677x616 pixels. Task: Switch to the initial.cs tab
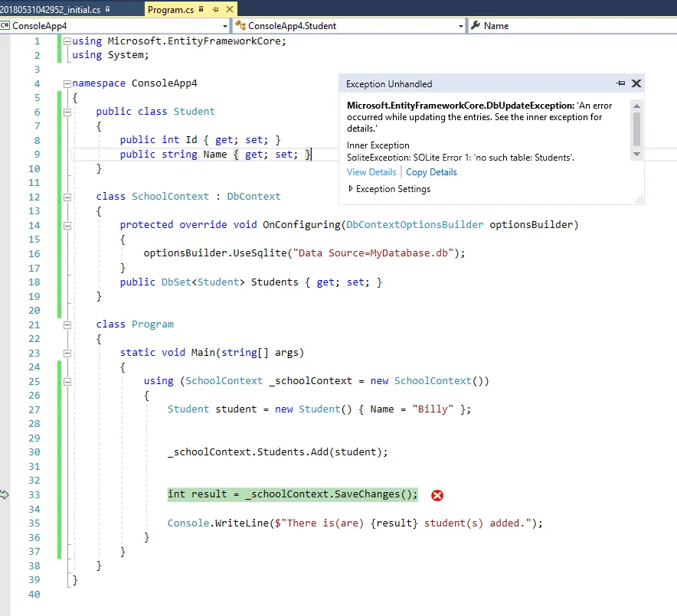48,9
